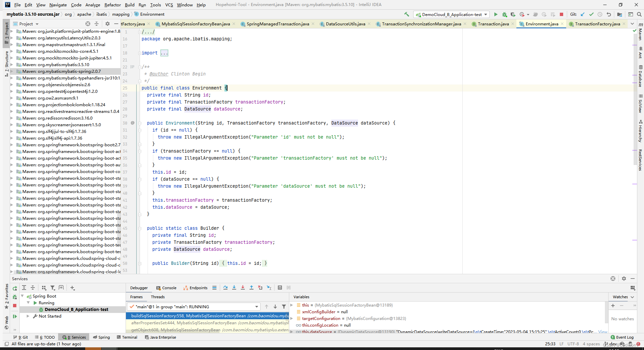Image resolution: width=644 pixels, height=350 pixels.
Task: Click View link for this.dataSource value
Action: pos(603,332)
